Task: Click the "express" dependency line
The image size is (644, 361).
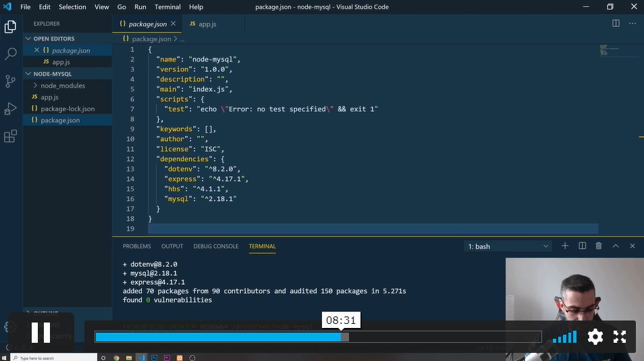Action: (x=206, y=179)
